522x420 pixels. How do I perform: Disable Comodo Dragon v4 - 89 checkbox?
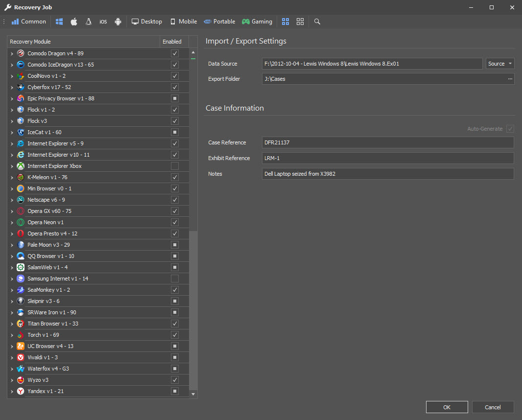click(x=175, y=53)
